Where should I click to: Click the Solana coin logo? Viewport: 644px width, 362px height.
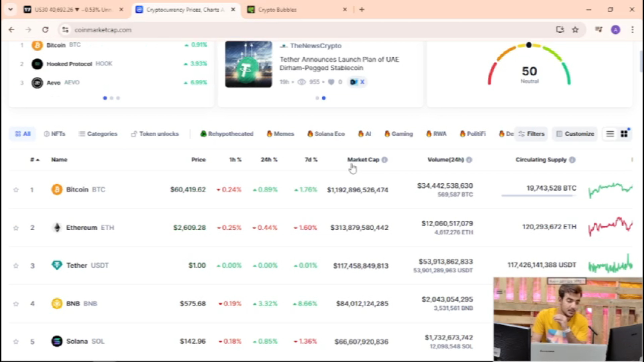[57, 342]
